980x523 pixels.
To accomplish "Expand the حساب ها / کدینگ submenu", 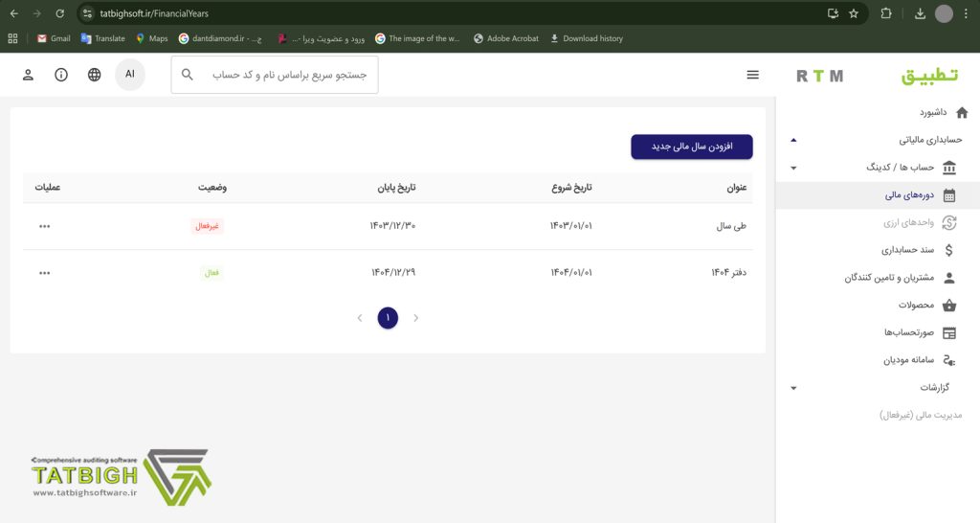I will (x=792, y=168).
